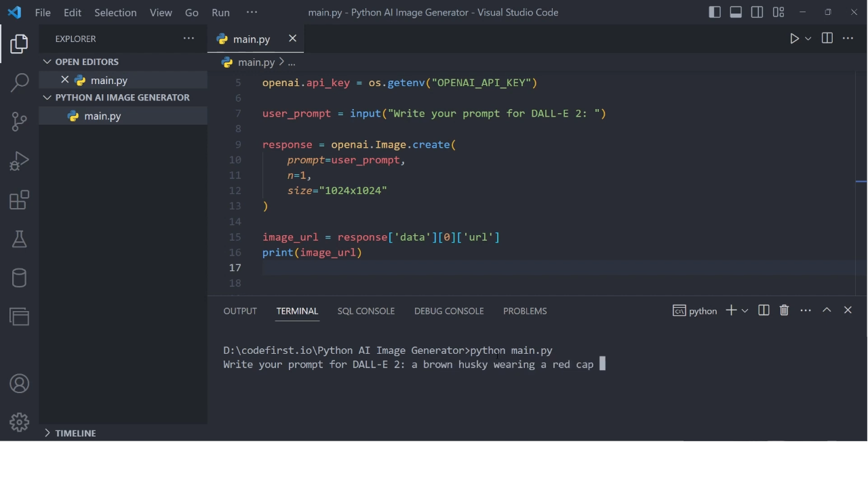Screen dimensions: 868x488
Task: Open the File menu
Action: click(x=42, y=12)
